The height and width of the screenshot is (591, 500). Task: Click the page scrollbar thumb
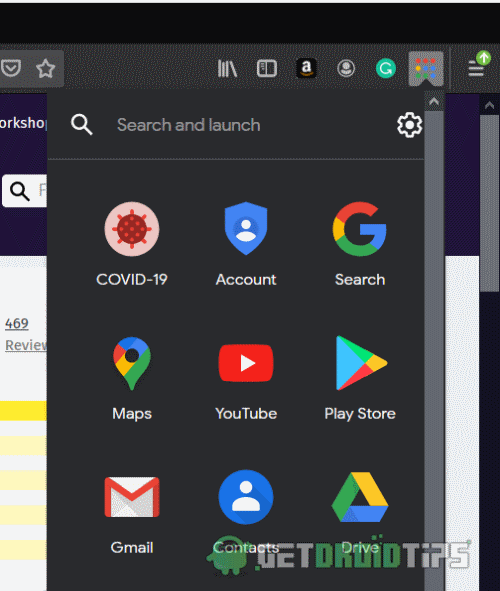point(489,204)
